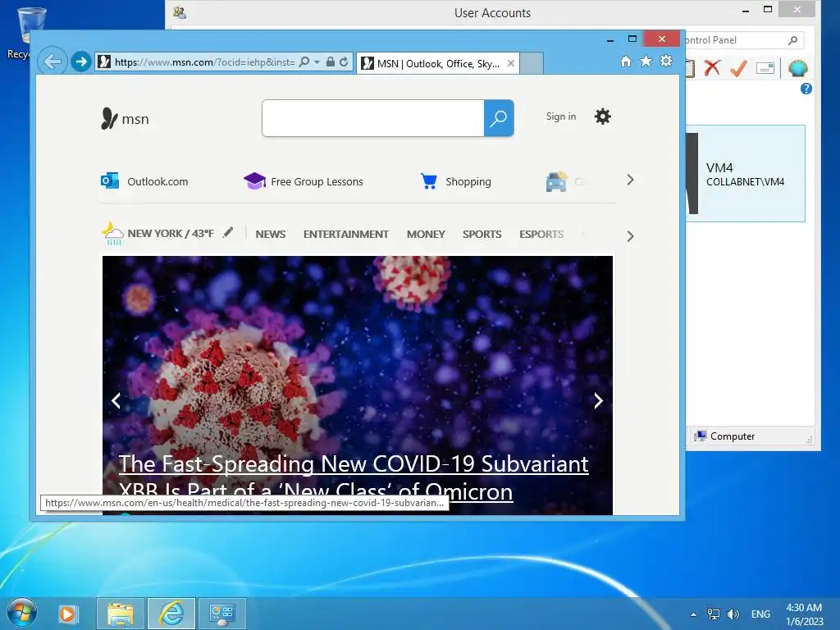Open the Shopping shortcut link
The height and width of the screenshot is (630, 840).
pyautogui.click(x=455, y=181)
